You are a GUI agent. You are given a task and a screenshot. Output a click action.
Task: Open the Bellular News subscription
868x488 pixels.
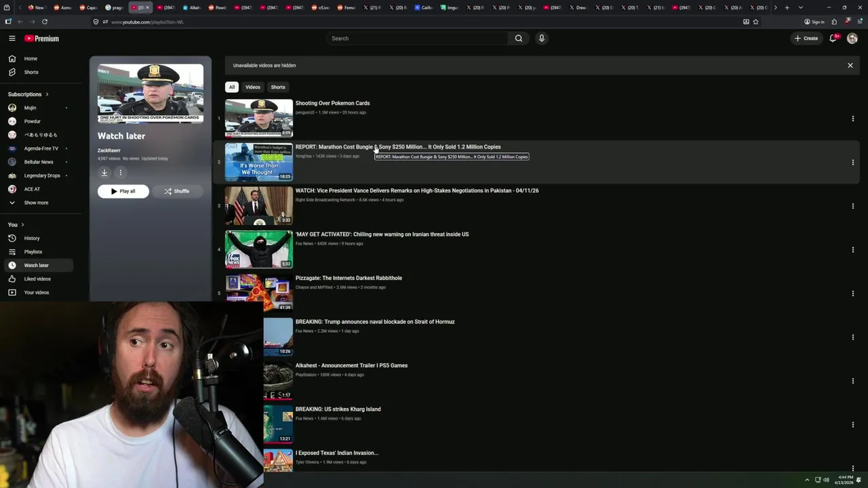[x=39, y=162]
